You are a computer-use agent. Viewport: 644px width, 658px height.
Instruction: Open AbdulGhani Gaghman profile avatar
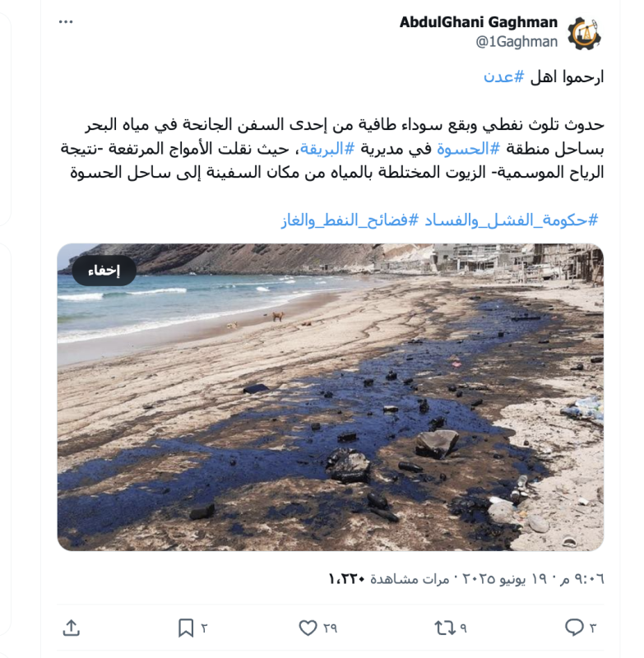[584, 34]
